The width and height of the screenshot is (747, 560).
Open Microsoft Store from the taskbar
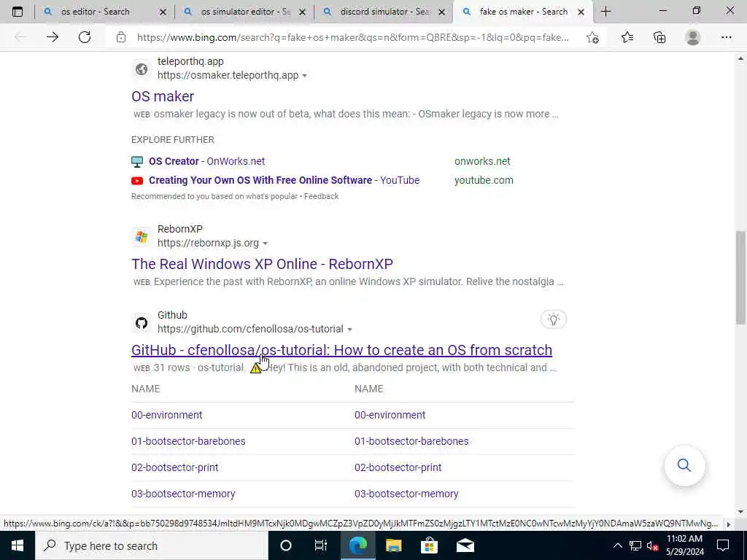click(429, 545)
